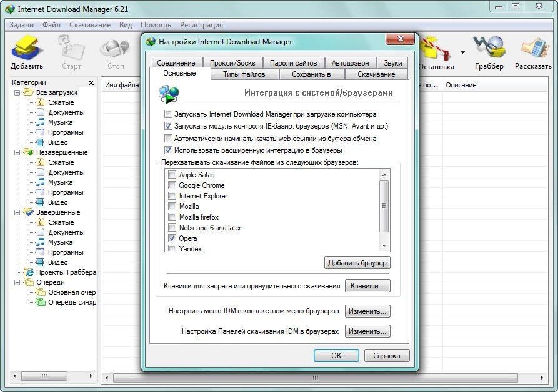
Task: Close the Категории panel
Action: pos(91,82)
